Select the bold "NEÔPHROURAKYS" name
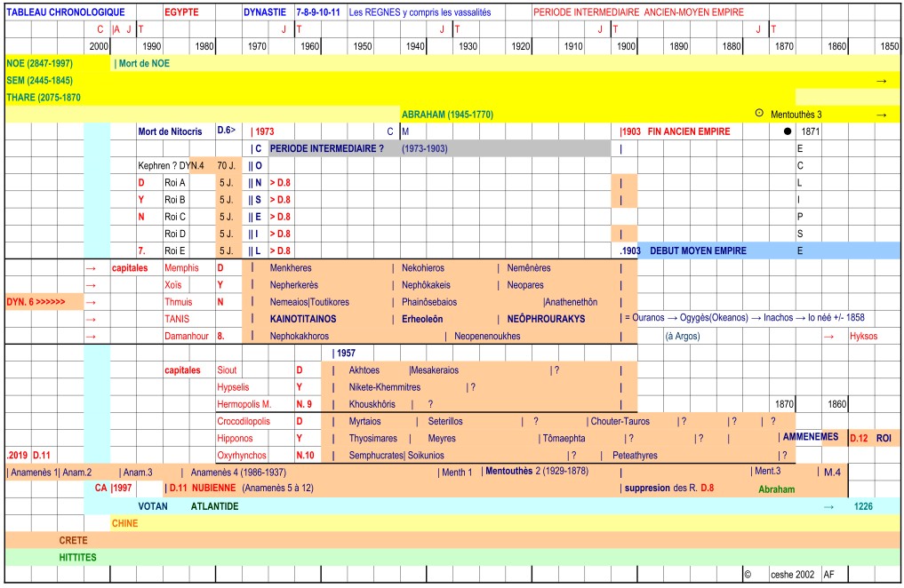 click(546, 319)
